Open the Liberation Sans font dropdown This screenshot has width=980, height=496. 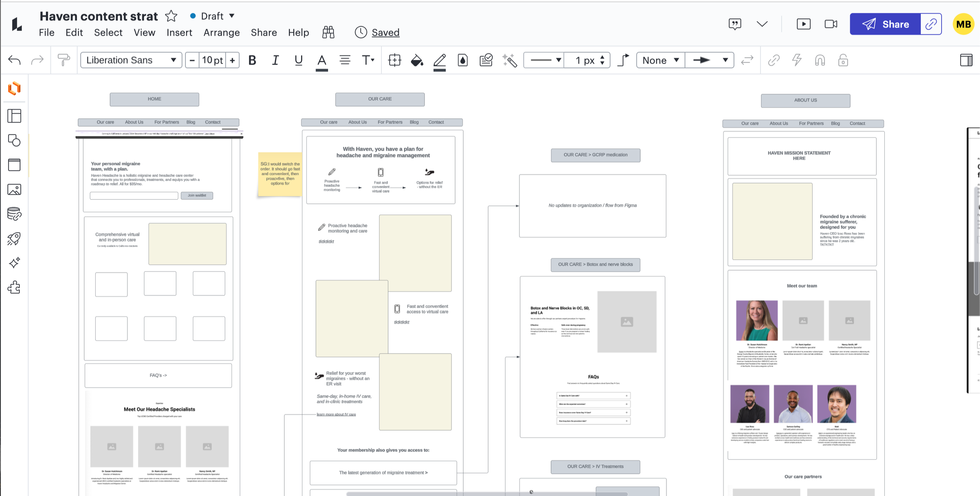click(x=131, y=60)
